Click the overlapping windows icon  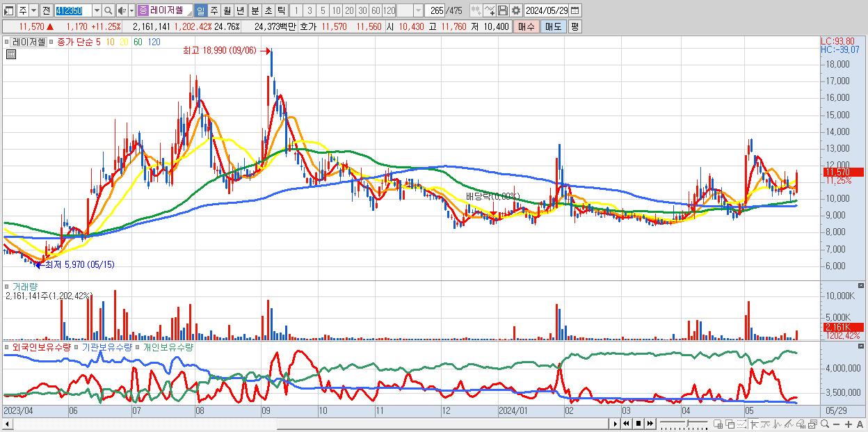coord(730,424)
